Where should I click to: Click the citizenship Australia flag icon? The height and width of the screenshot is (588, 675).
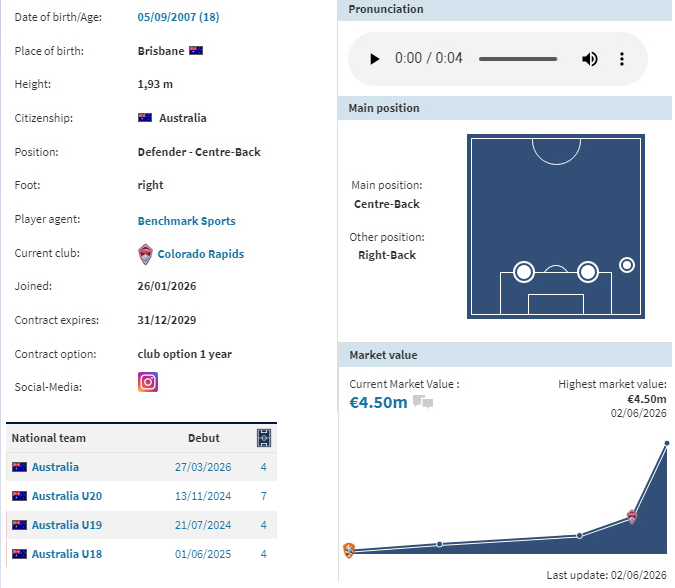click(x=145, y=118)
